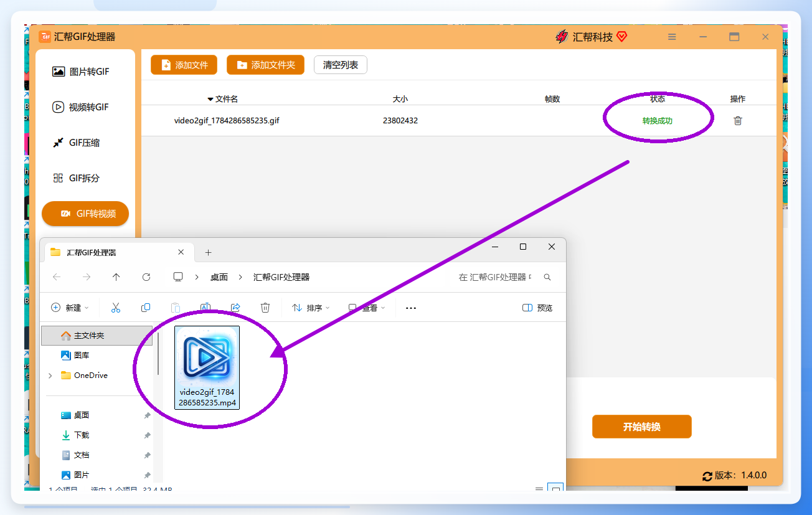Click the navigation pane scrollbar in Explorer
The width and height of the screenshot is (812, 515).
pyautogui.click(x=158, y=355)
